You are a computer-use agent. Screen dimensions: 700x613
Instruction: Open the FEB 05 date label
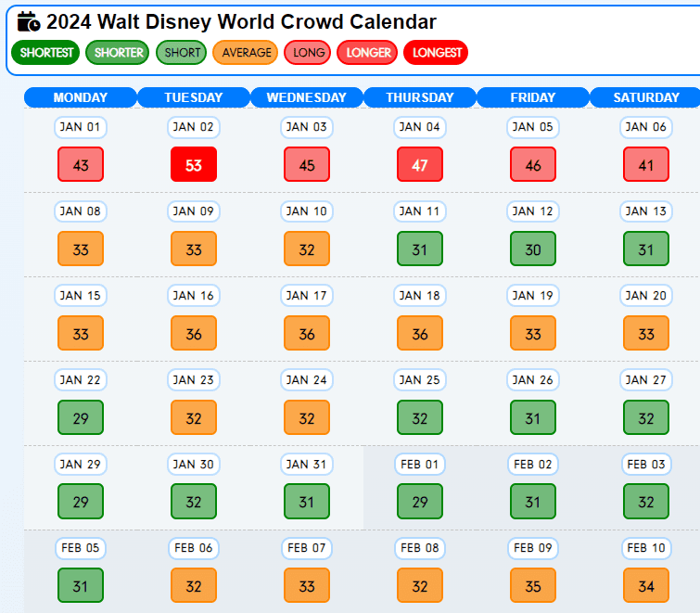tap(81, 548)
